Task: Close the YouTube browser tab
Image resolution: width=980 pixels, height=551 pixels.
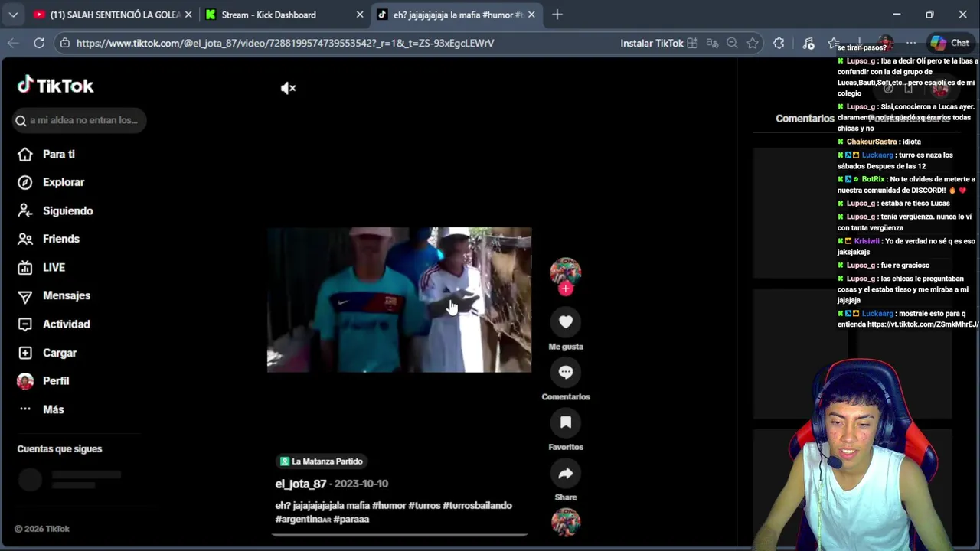Action: (x=188, y=15)
